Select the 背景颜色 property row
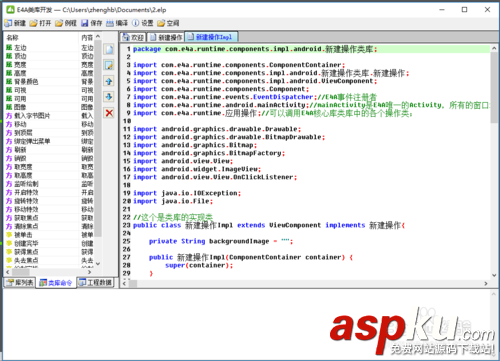 click(49, 82)
